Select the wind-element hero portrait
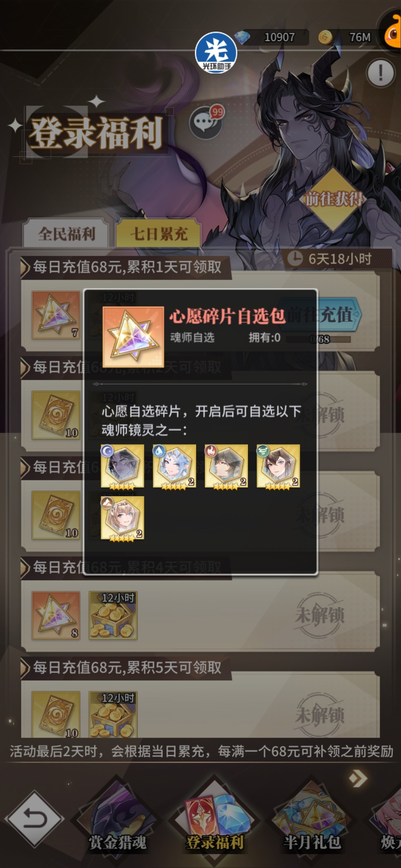 (278, 466)
